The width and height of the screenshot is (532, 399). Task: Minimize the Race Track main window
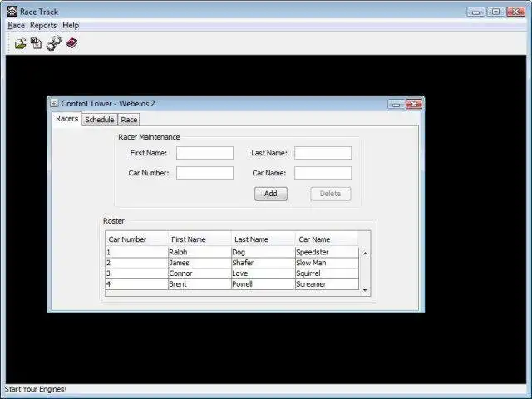click(x=475, y=12)
